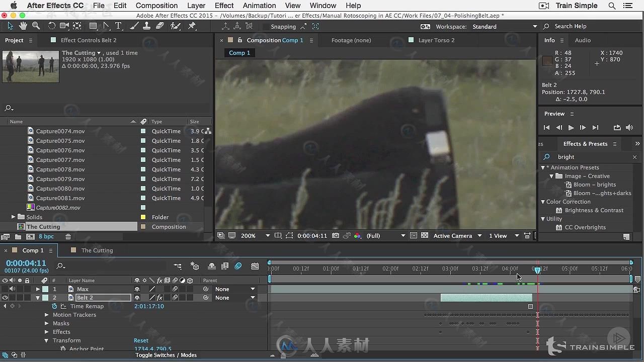Open the Graph Editor in timeline

[255, 266]
